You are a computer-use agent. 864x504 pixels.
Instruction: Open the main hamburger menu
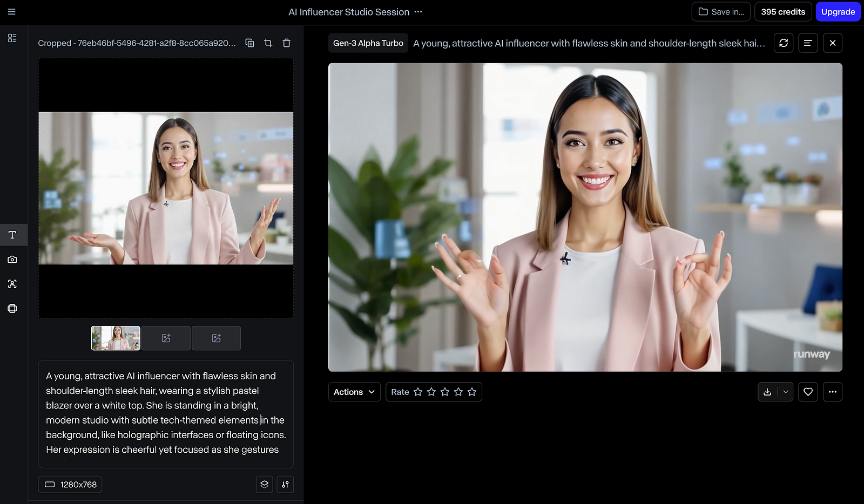coord(11,12)
